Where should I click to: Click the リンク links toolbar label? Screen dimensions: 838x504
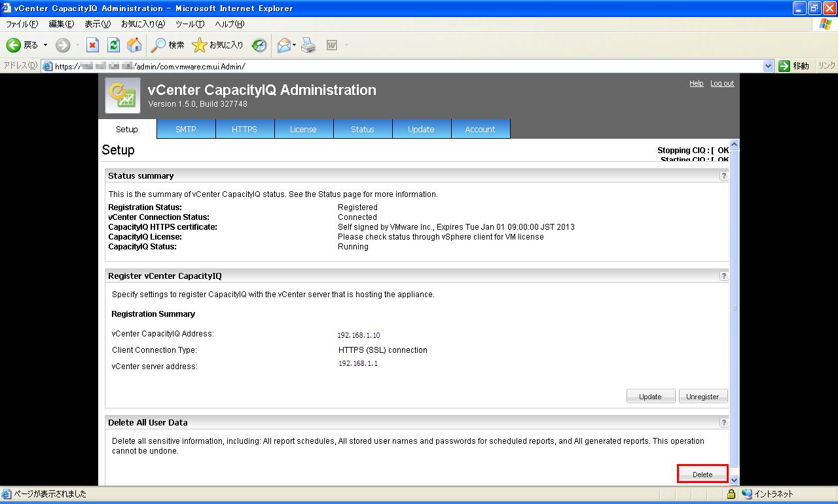click(x=827, y=66)
